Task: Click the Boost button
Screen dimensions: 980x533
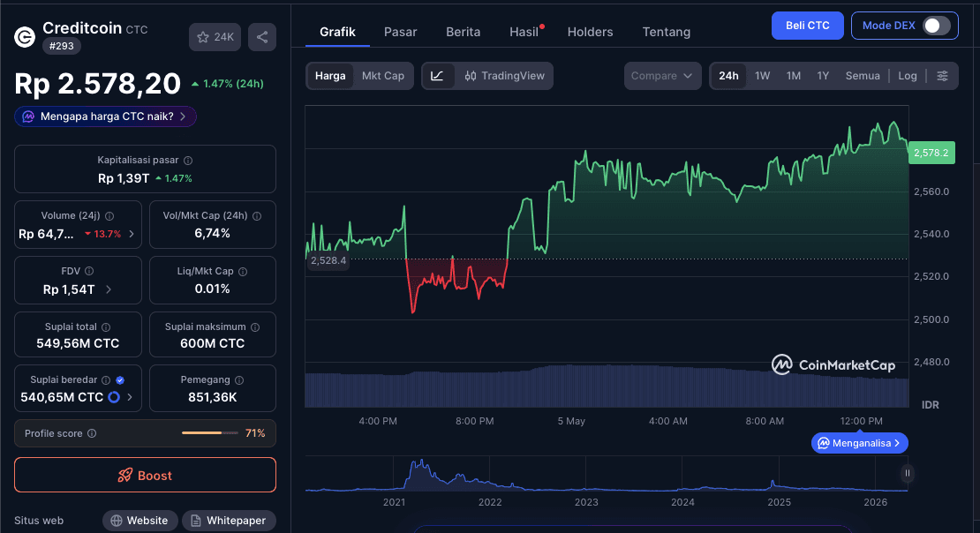Action: 145,475
